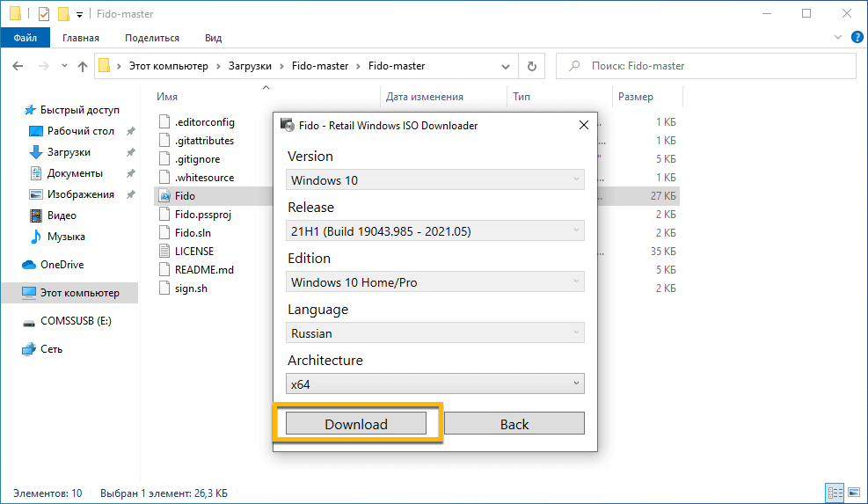Click first Fido-master in address breadcrumb

coord(320,66)
